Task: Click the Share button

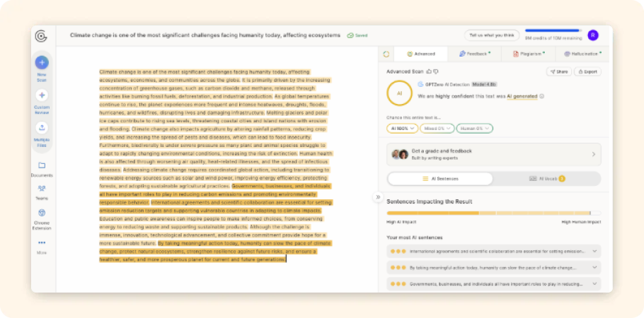Action: (559, 72)
